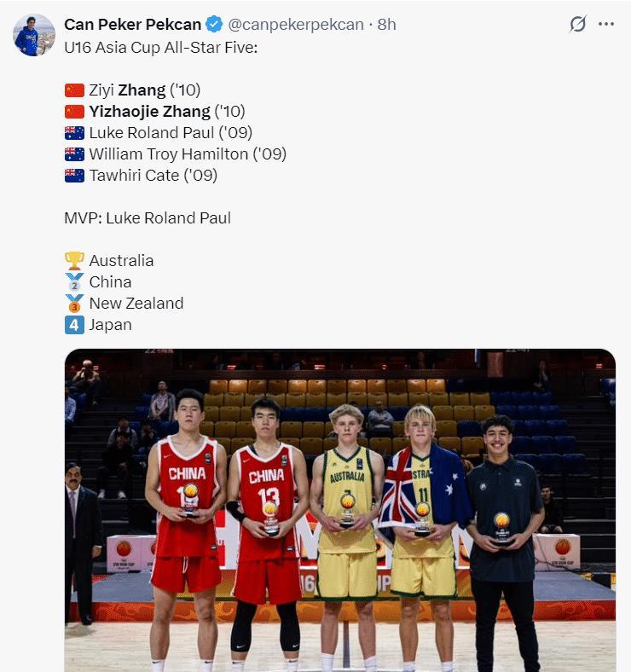Click the flag beside Tawhiri Cate
This screenshot has width=631, height=672.
(x=74, y=176)
